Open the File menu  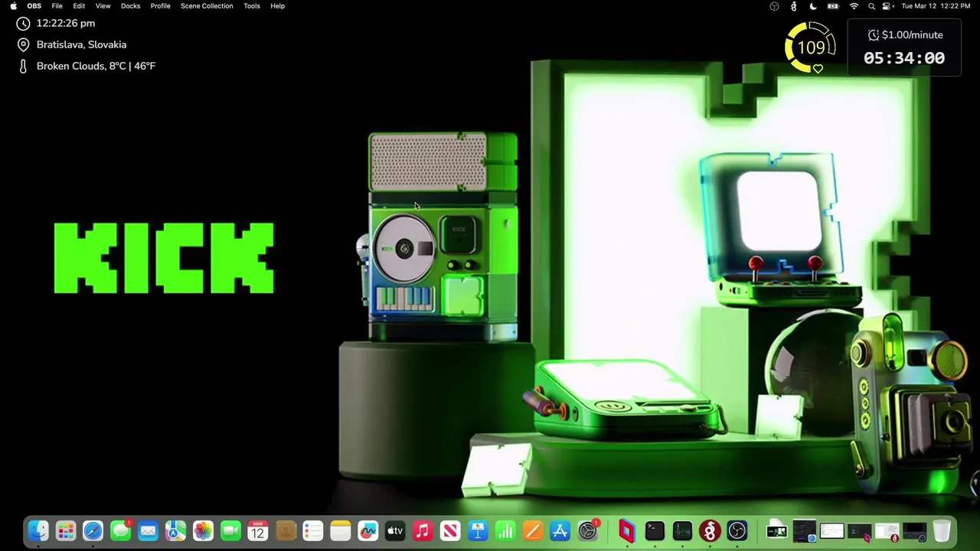[57, 6]
